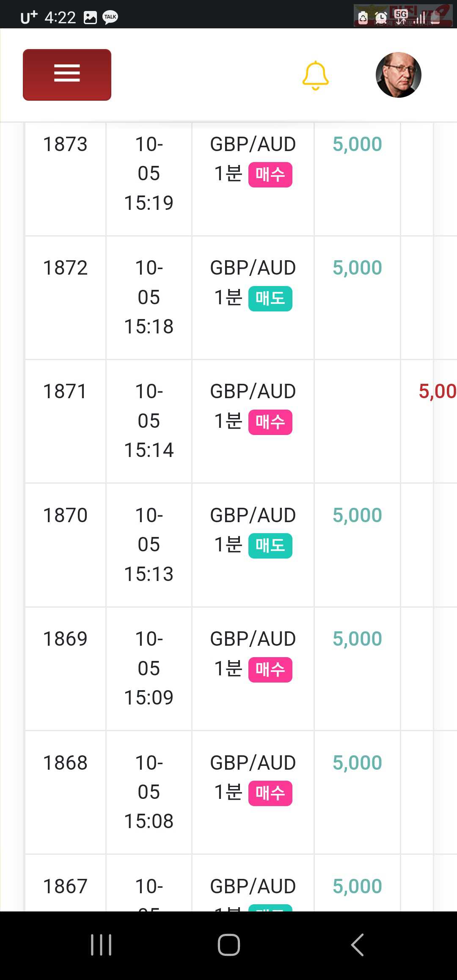Tap the Android recent apps button

[x=101, y=945]
